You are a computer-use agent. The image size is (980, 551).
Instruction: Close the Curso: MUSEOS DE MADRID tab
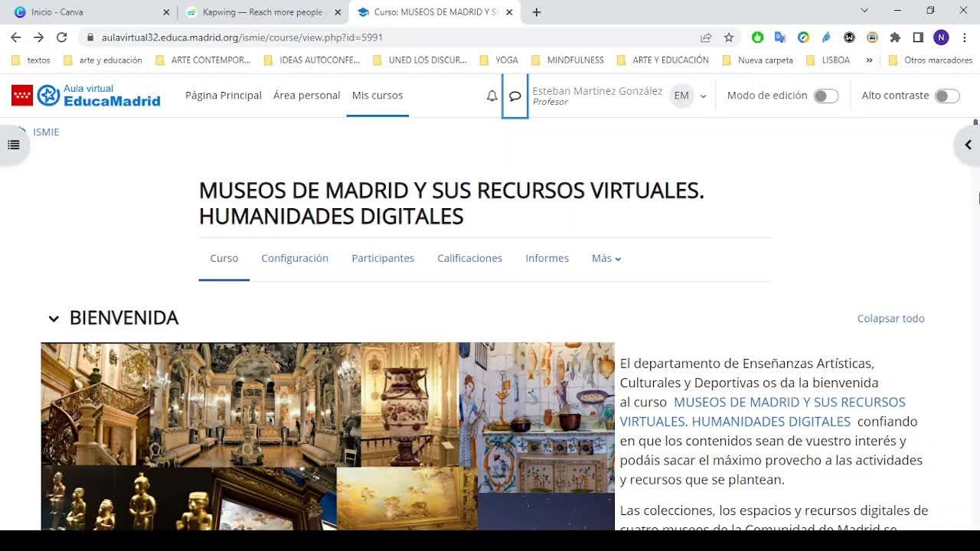coord(509,12)
